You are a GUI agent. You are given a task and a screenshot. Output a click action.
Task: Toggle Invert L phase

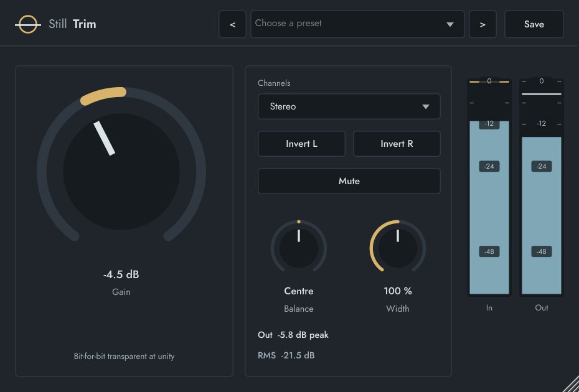coord(301,144)
